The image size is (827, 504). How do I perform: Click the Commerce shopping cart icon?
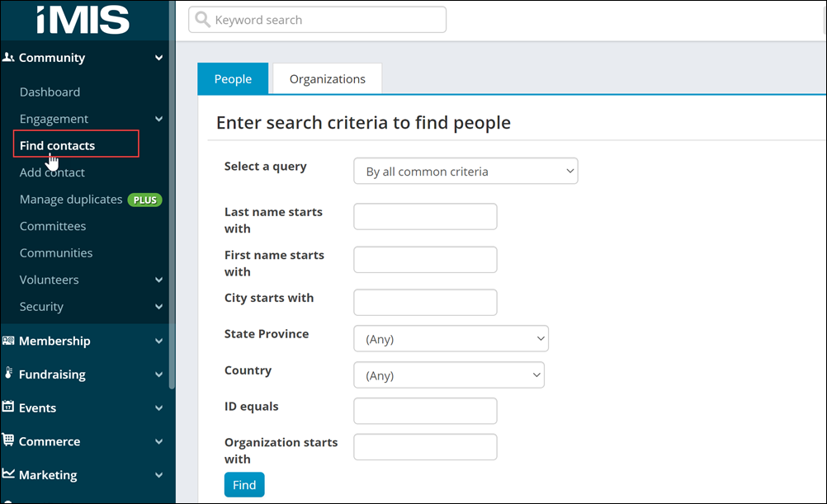click(x=8, y=440)
